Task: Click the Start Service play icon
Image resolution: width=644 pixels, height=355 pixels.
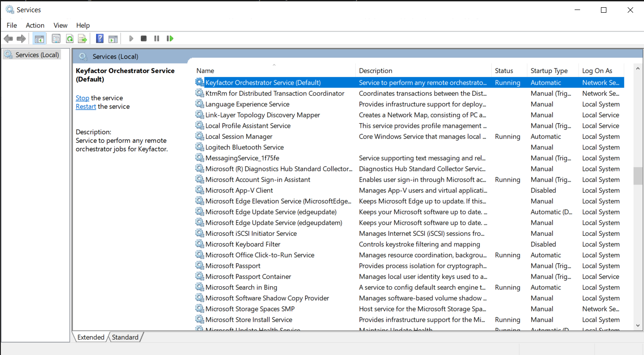Action: (131, 39)
